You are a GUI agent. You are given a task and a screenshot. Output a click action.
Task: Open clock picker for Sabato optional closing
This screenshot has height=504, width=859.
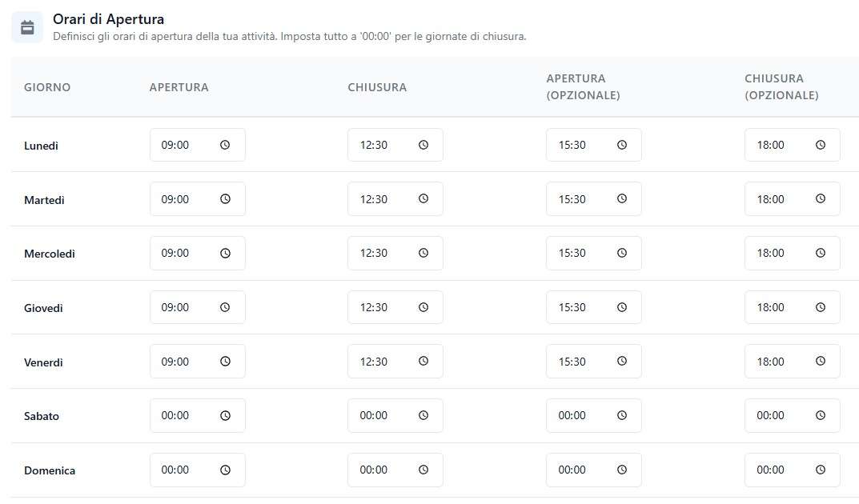(821, 415)
